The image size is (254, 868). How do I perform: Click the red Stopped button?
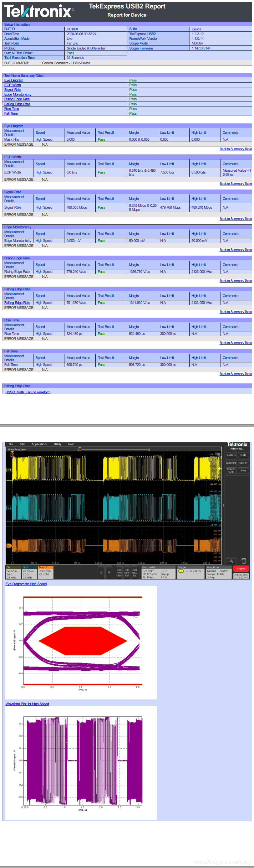tap(241, 569)
